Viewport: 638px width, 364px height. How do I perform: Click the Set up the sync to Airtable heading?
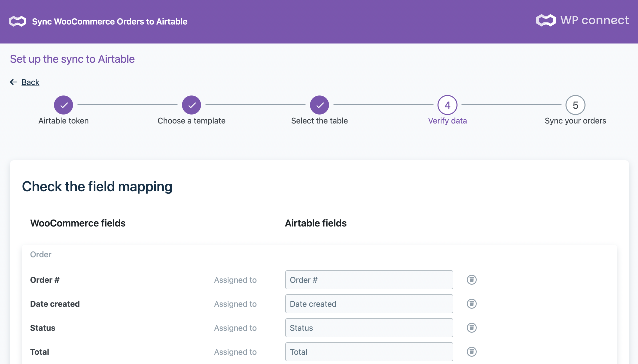pyautogui.click(x=72, y=59)
